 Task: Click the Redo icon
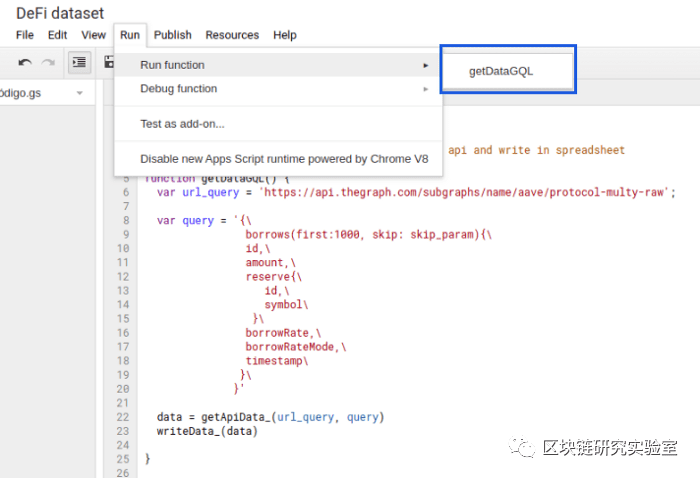click(48, 62)
